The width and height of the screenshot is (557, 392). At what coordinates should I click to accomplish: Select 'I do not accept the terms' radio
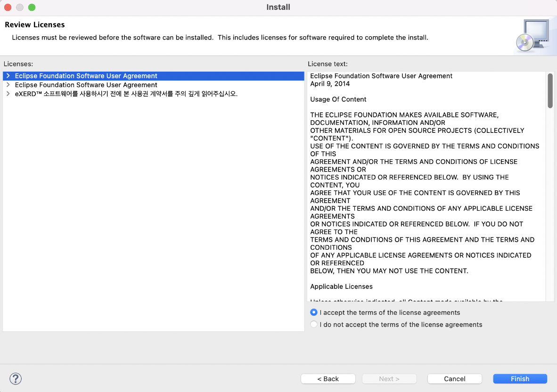click(x=314, y=325)
